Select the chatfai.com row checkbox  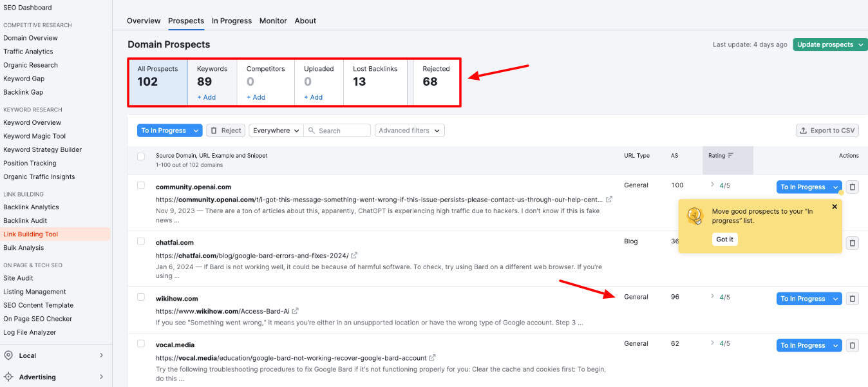coord(141,241)
